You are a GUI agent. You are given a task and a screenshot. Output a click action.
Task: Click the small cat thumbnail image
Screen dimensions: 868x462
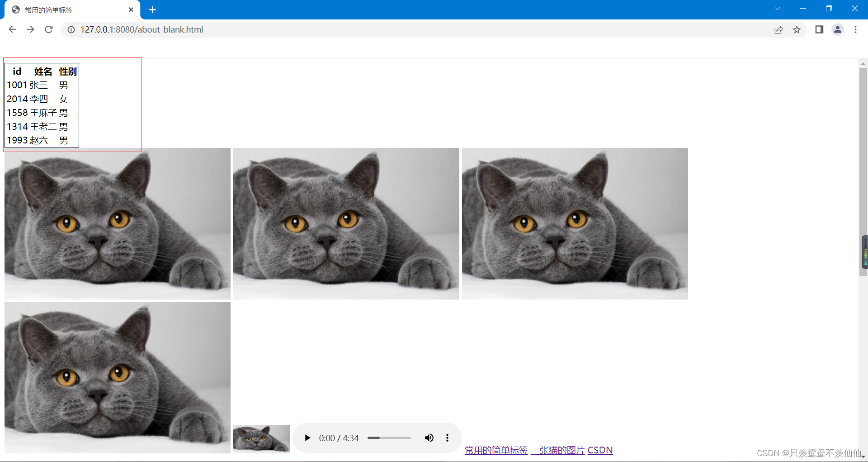261,438
